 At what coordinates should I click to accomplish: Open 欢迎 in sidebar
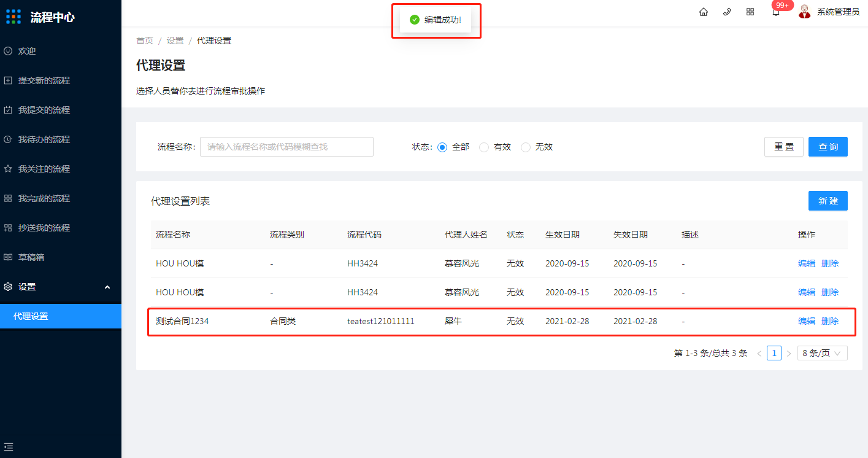coord(27,51)
